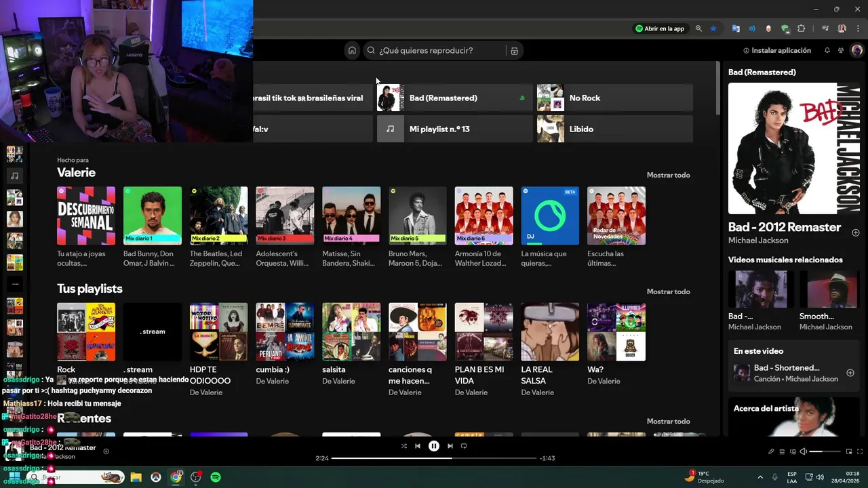The width and height of the screenshot is (868, 488).
Task: Add Bad - Shortened song to library
Action: (x=850, y=373)
